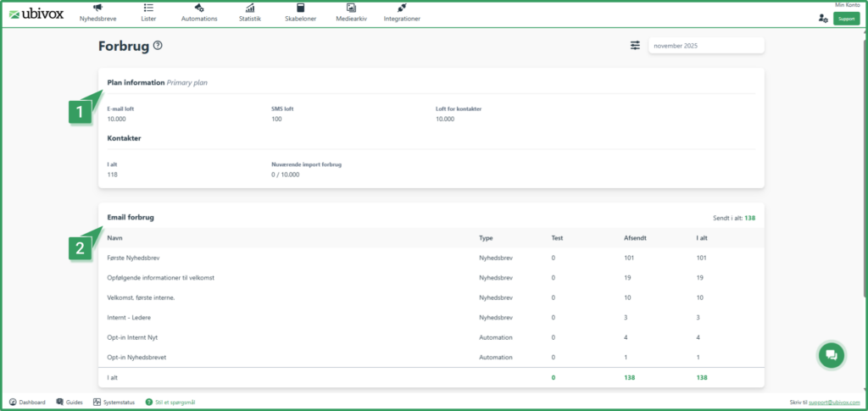Viewport: 868px width, 411px height.
Task: Click the E-mail loft label
Action: coord(120,109)
